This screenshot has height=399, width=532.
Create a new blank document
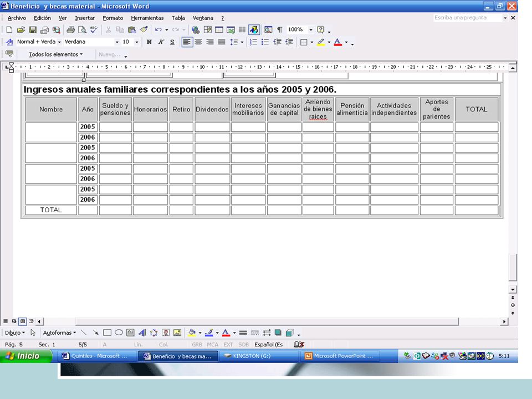pyautogui.click(x=9, y=30)
